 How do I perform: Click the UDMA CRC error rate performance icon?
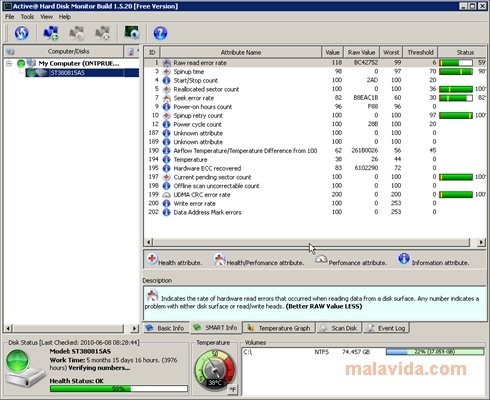pos(166,195)
